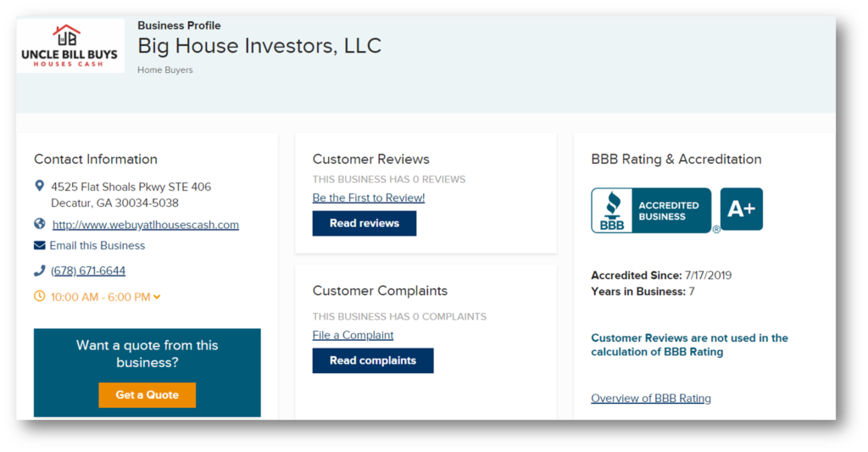Click the BBB Accredited Business seal
The image size is (868, 452).
pyautogui.click(x=651, y=210)
